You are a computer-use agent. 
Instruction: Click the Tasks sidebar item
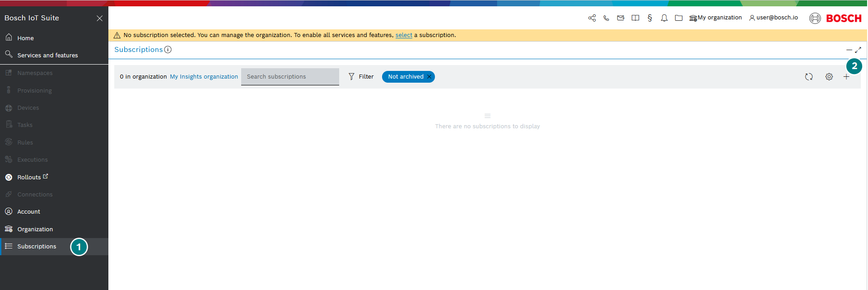pos(54,125)
